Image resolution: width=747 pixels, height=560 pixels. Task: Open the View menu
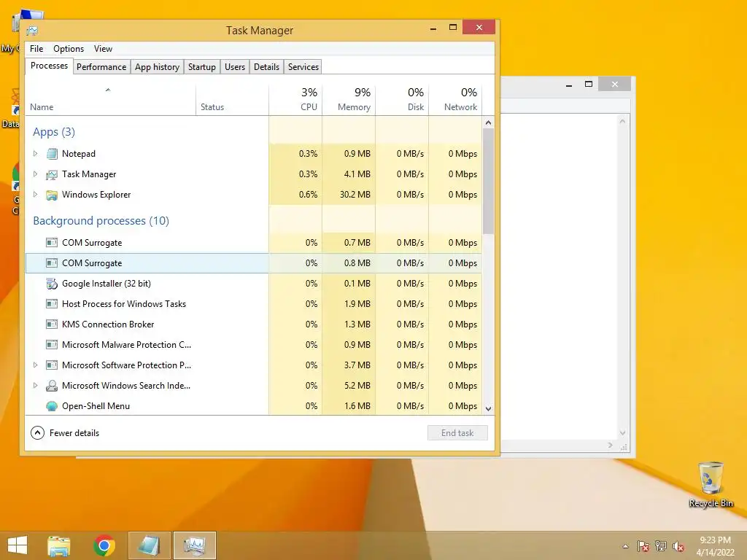[103, 49]
